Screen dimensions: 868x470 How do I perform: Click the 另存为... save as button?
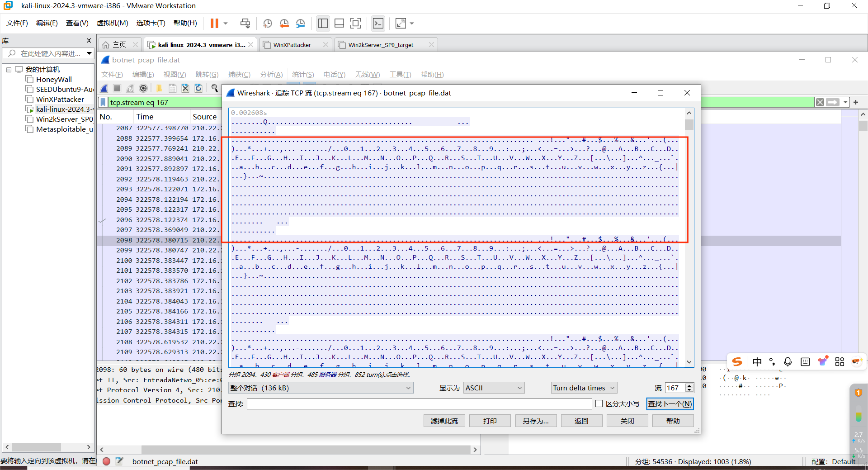536,421
